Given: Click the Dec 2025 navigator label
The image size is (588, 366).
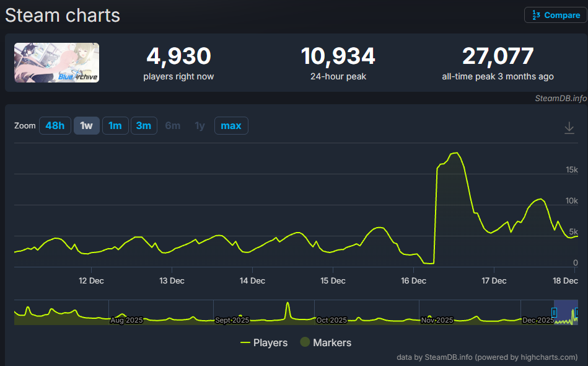Looking at the screenshot, I should [x=538, y=320].
